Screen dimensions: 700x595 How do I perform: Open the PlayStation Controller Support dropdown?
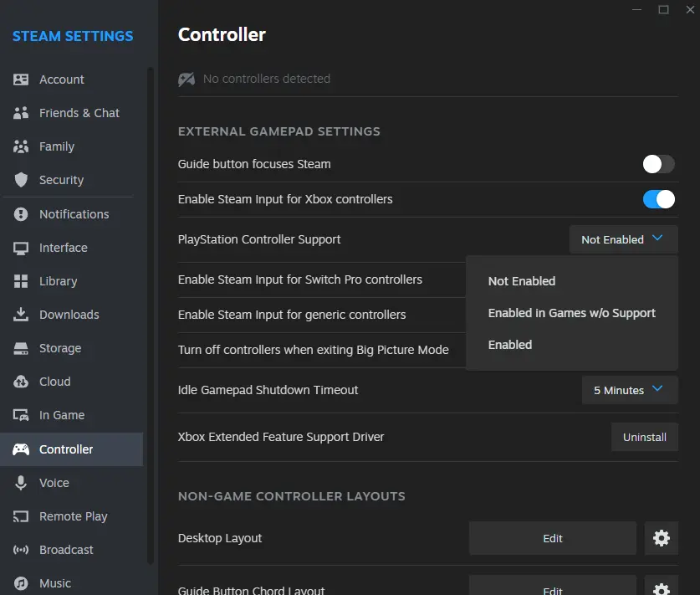tap(623, 240)
